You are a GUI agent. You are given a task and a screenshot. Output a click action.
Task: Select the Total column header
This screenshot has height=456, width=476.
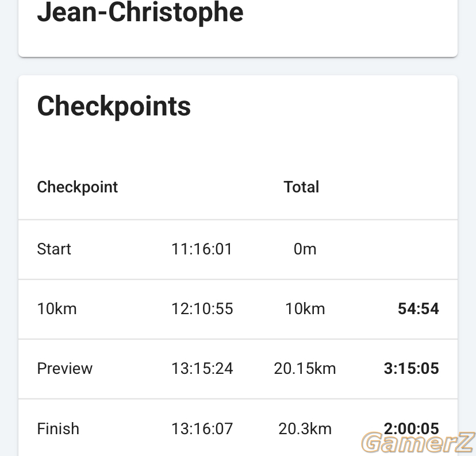(301, 187)
